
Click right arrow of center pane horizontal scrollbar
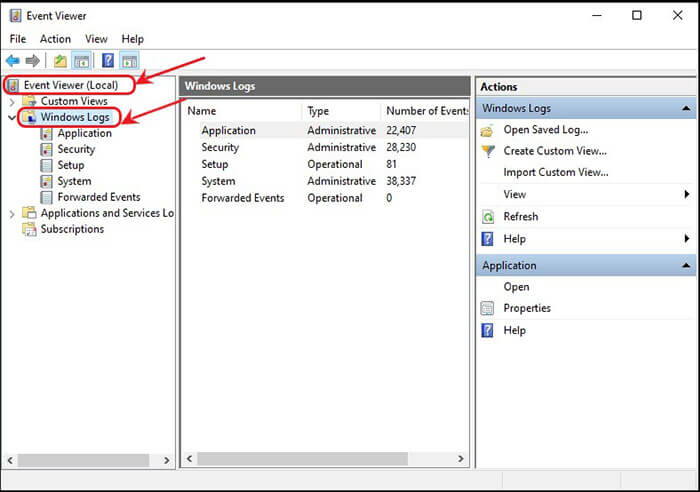(x=461, y=459)
